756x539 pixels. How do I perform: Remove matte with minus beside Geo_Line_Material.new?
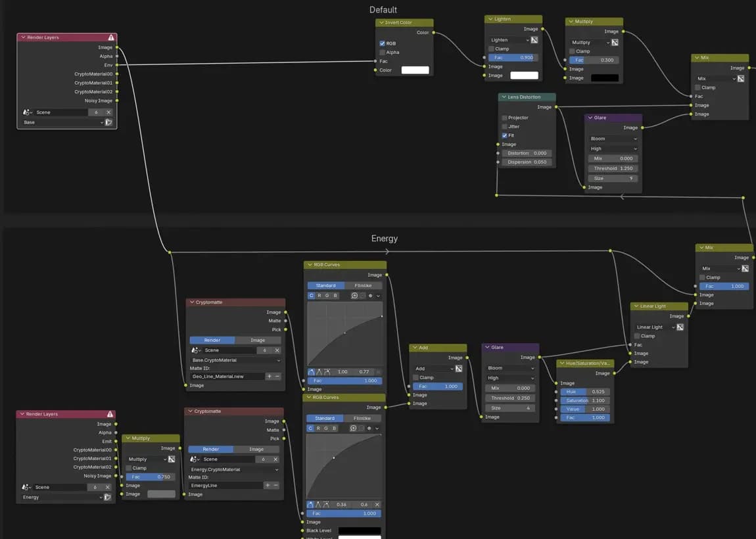pos(277,376)
